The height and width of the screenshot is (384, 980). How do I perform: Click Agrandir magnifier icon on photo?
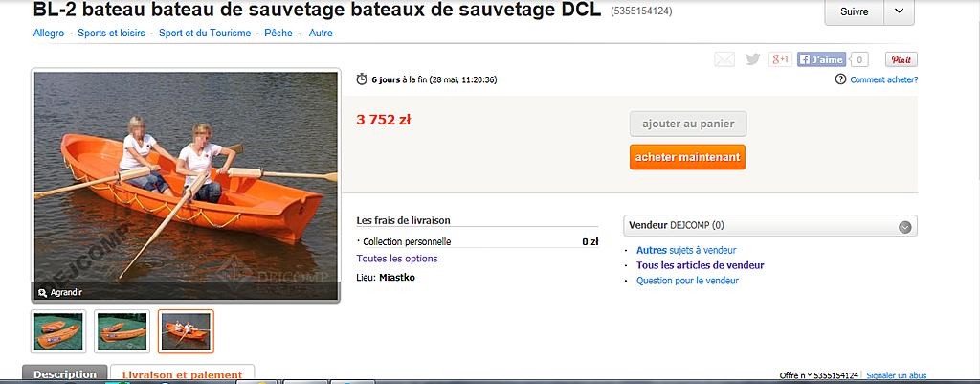coord(42,292)
